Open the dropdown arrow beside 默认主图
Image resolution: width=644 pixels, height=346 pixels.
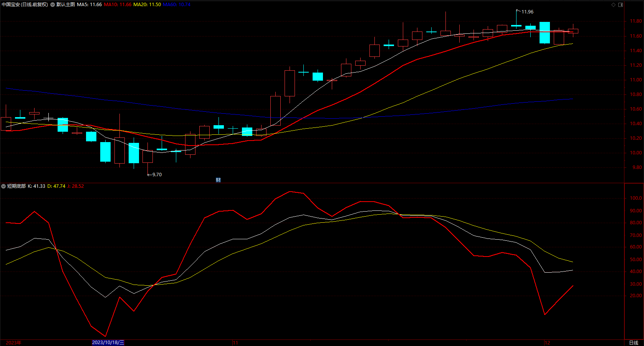[53, 5]
